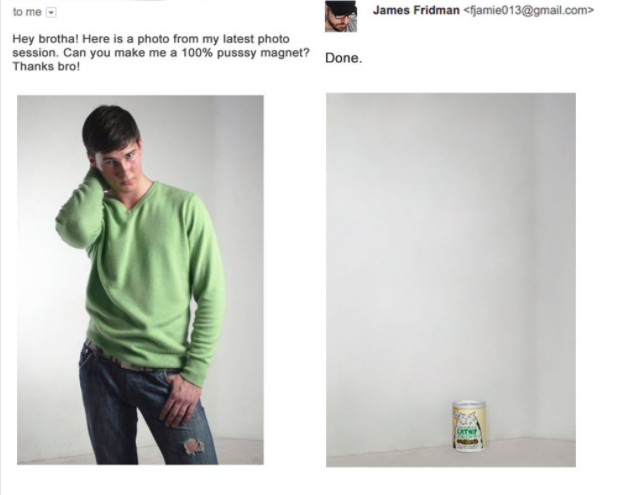The height and width of the screenshot is (495, 620).
Task: Click the "Thanks bro!" closing line
Action: [x=46, y=66]
